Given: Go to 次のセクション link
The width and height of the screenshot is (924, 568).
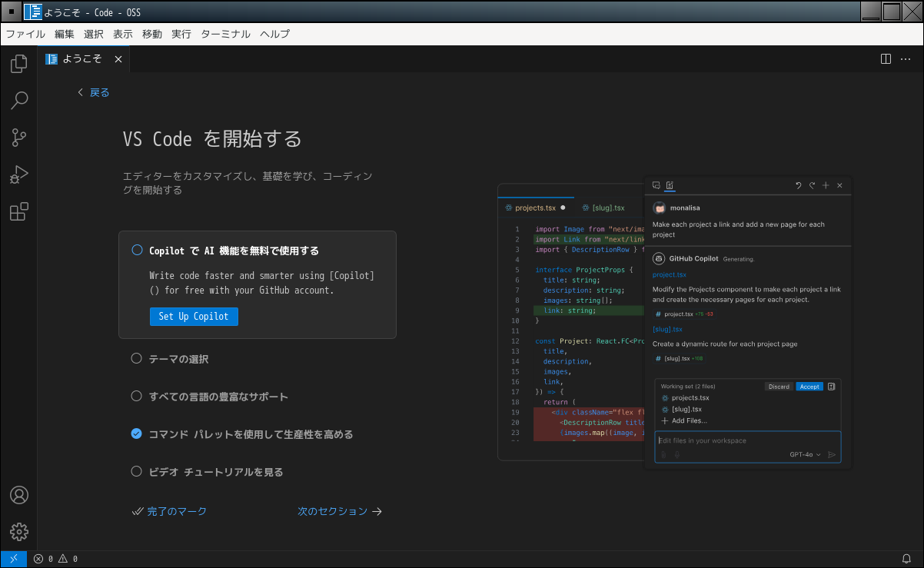Looking at the screenshot, I should (340, 511).
